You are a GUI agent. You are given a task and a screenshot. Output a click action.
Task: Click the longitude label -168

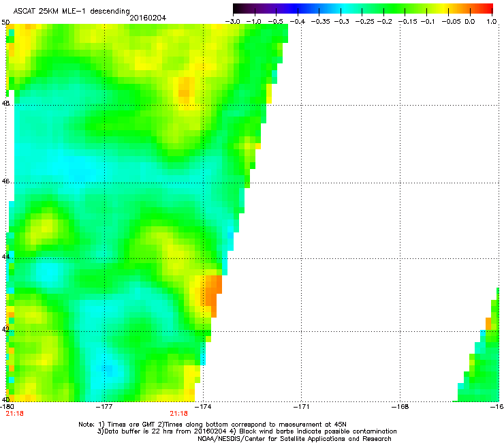(x=400, y=407)
